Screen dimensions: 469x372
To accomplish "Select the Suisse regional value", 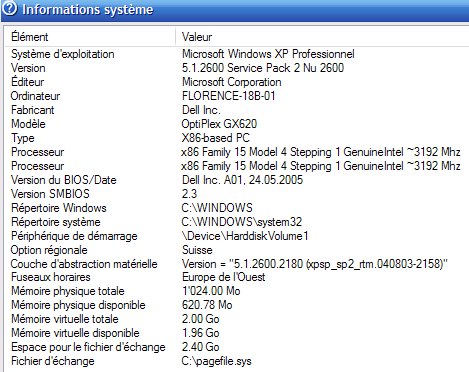I will tap(197, 250).
